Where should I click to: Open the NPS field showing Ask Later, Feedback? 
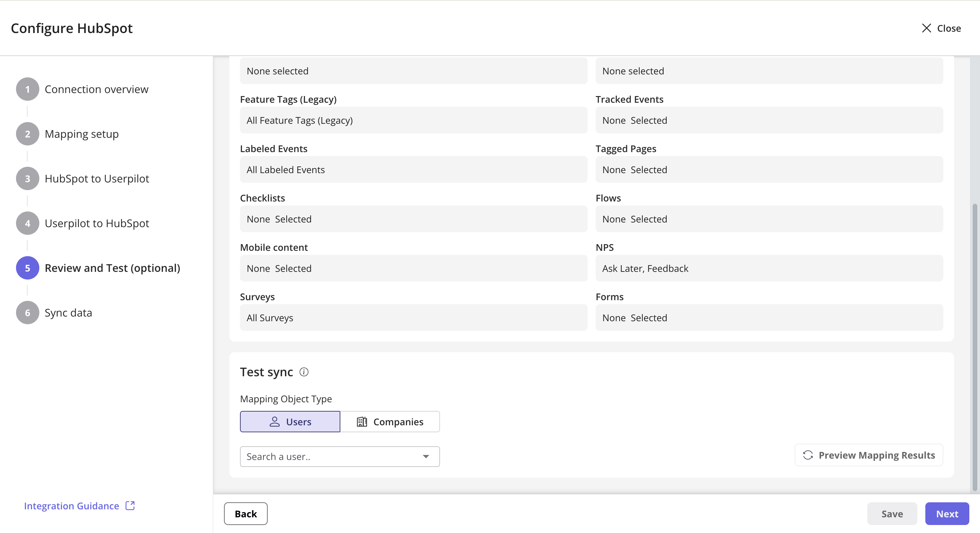769,269
